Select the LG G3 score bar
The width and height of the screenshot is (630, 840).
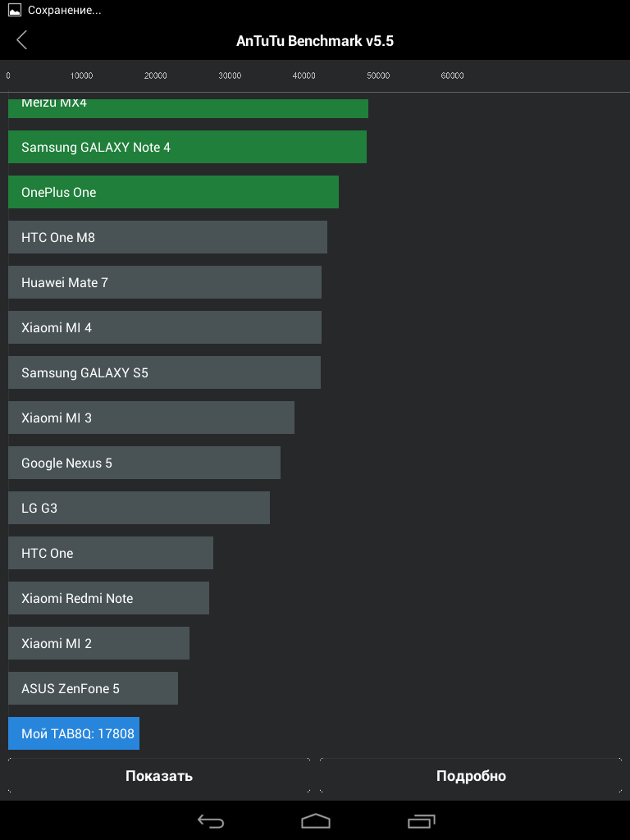[139, 507]
